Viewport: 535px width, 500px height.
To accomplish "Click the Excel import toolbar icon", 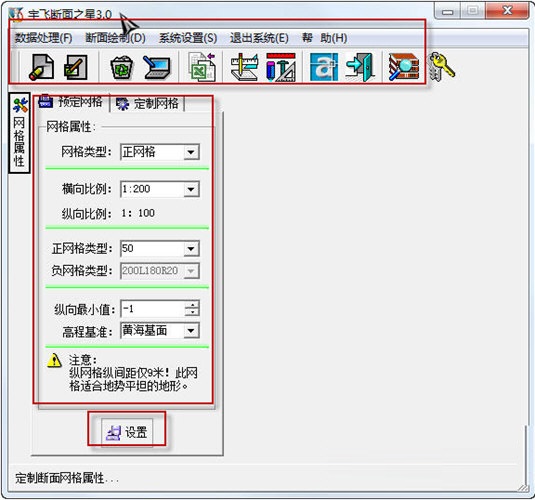I will point(202,67).
